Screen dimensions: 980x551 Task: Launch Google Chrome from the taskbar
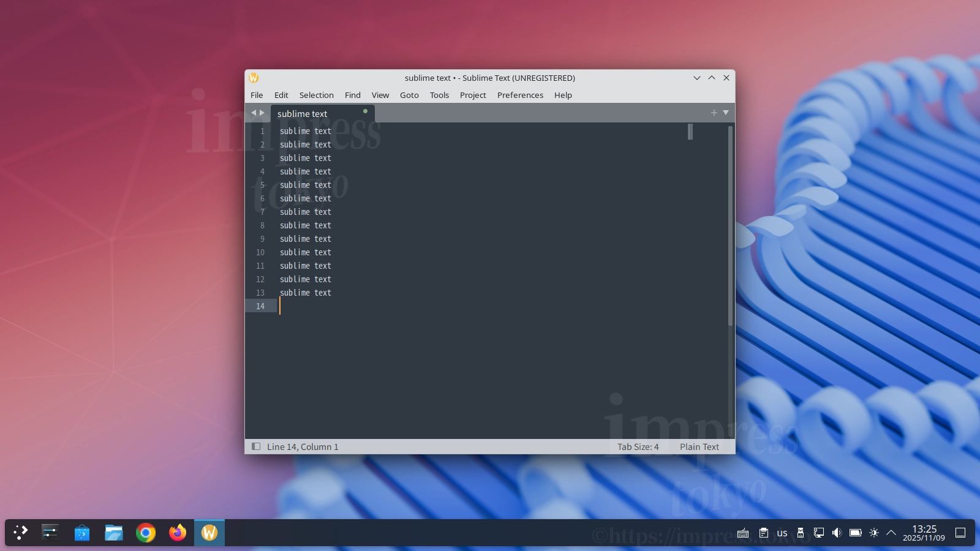click(x=146, y=533)
